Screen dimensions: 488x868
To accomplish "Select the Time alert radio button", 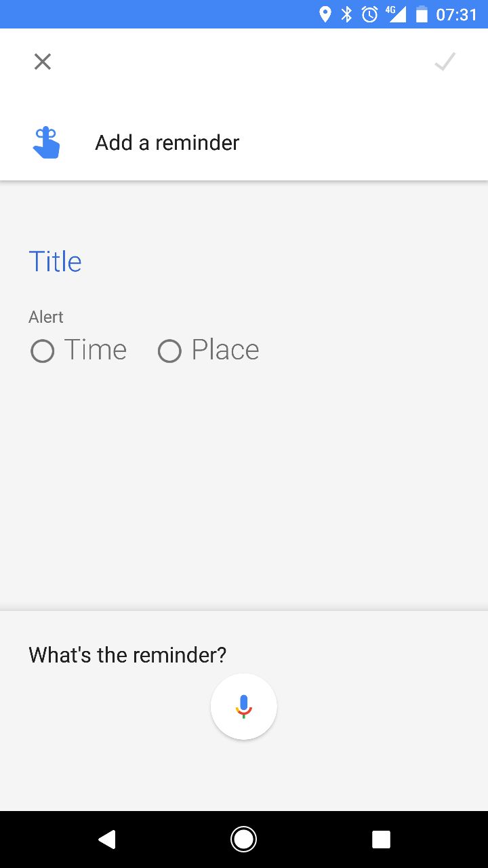I will (x=42, y=351).
